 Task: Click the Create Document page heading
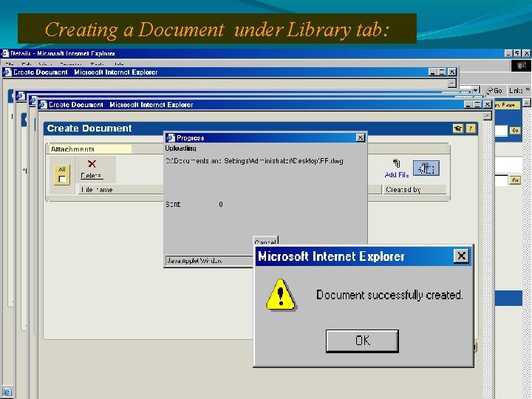tap(89, 129)
